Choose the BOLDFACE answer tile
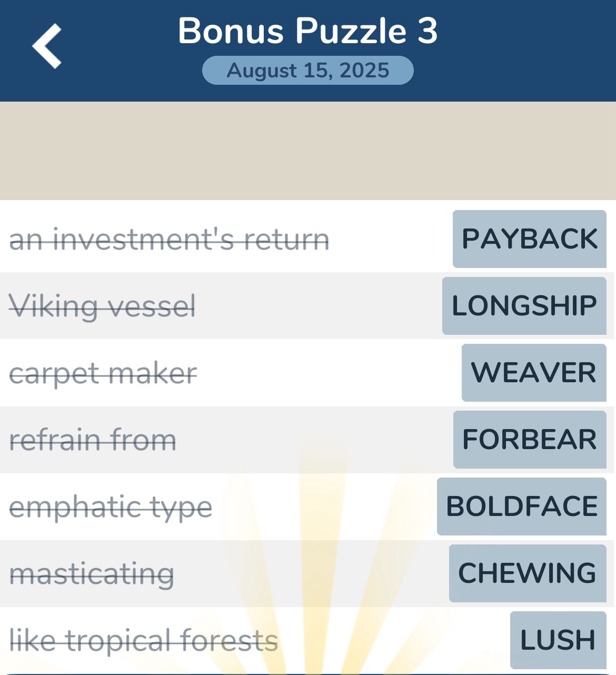The image size is (616, 675). pyautogui.click(x=521, y=507)
